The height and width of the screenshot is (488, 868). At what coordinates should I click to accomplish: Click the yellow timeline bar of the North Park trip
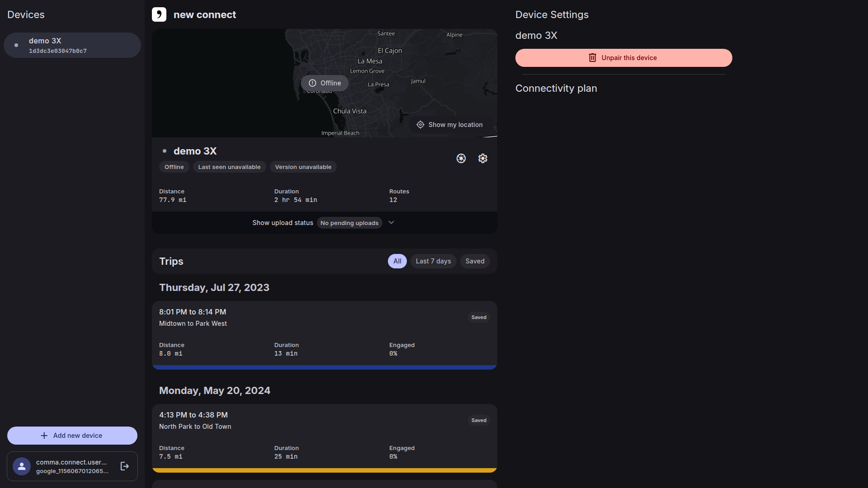[x=324, y=470]
